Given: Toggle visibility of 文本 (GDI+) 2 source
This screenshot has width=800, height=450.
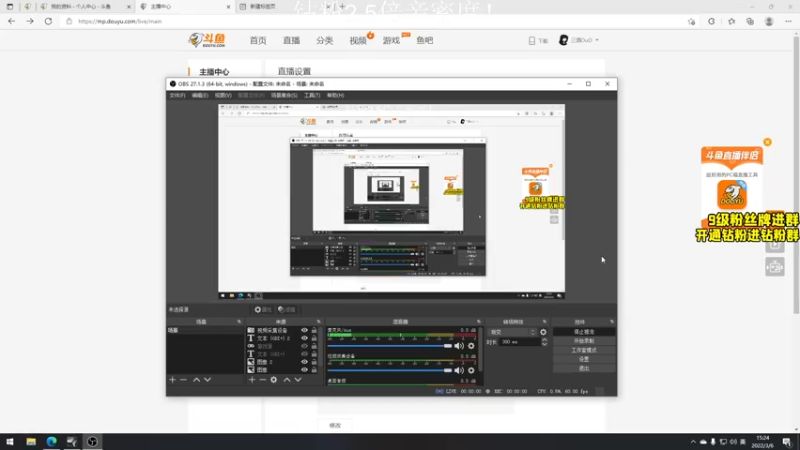Looking at the screenshot, I should click(305, 338).
